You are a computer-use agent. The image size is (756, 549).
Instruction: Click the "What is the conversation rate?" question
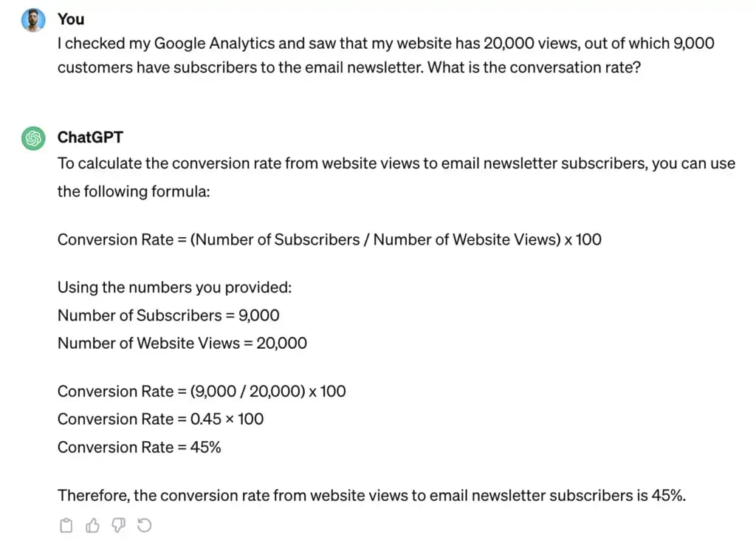tap(535, 67)
